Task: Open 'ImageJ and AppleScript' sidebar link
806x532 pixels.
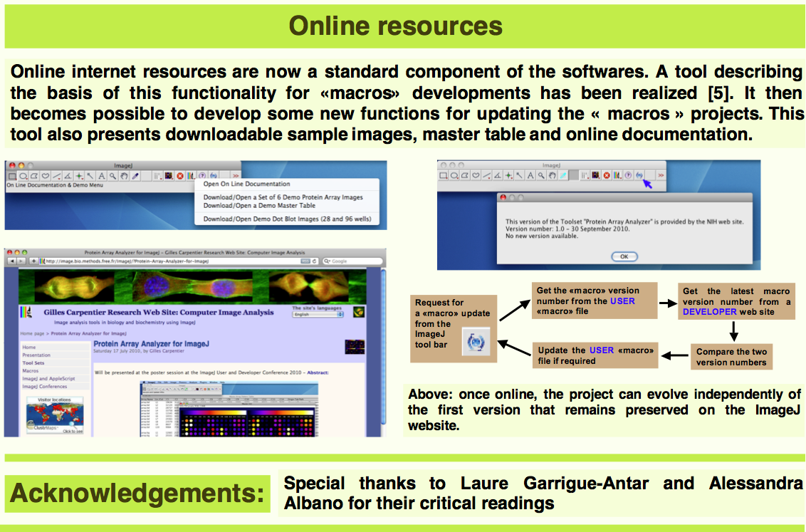Action: [x=48, y=379]
